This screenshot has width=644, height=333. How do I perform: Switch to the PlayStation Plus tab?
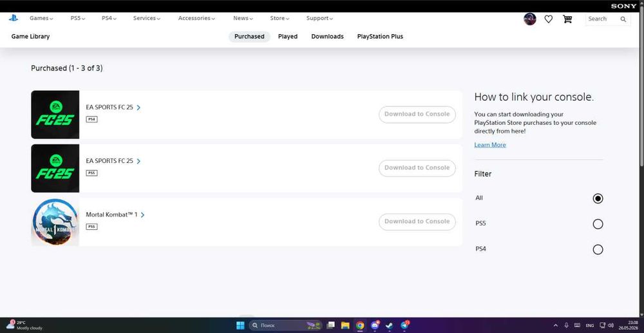coord(380,37)
